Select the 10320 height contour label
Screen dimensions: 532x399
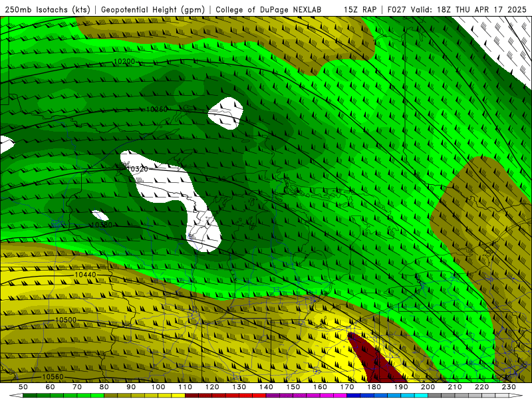(137, 169)
